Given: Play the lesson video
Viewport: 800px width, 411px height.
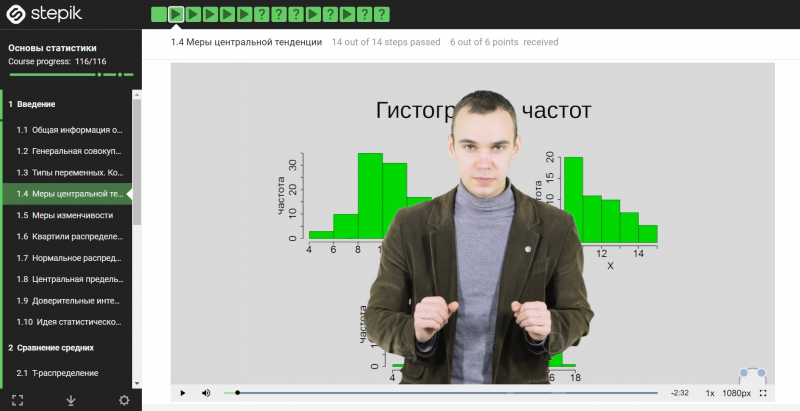Looking at the screenshot, I should 183,393.
